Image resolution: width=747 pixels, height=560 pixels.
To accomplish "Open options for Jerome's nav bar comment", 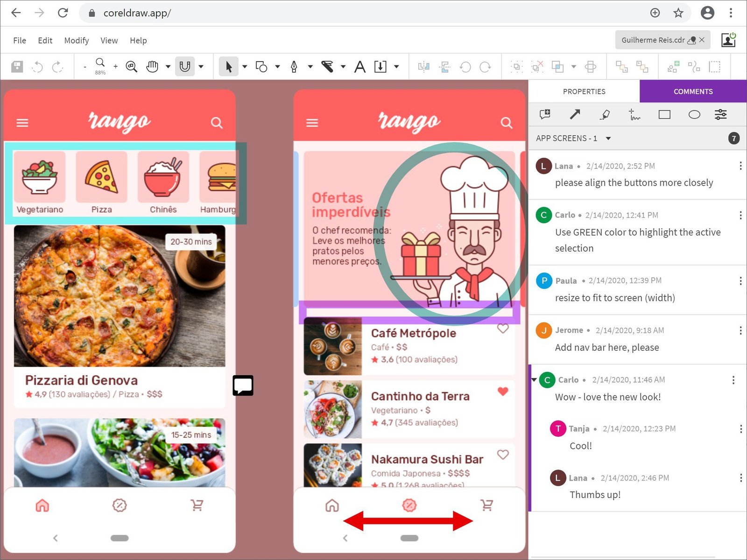I will (x=740, y=330).
